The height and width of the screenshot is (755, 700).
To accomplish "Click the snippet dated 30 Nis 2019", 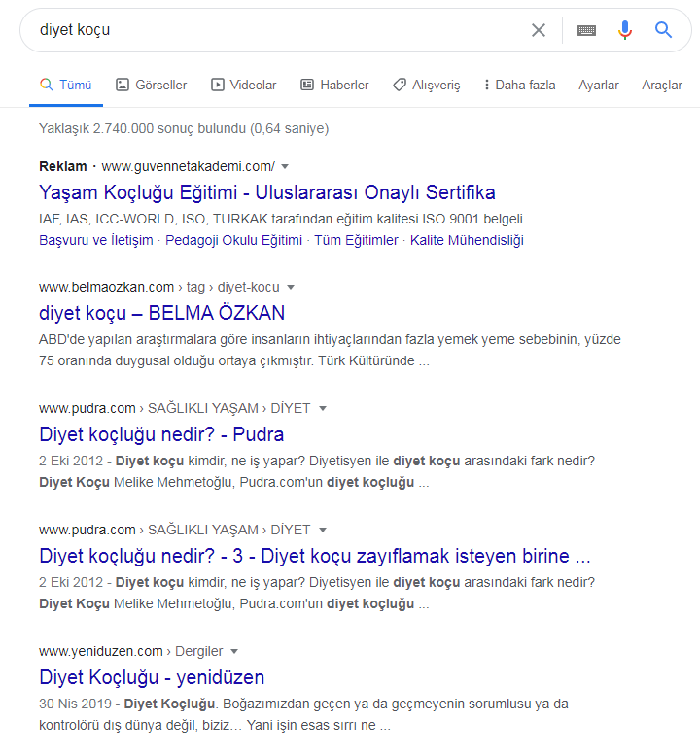I will [303, 714].
